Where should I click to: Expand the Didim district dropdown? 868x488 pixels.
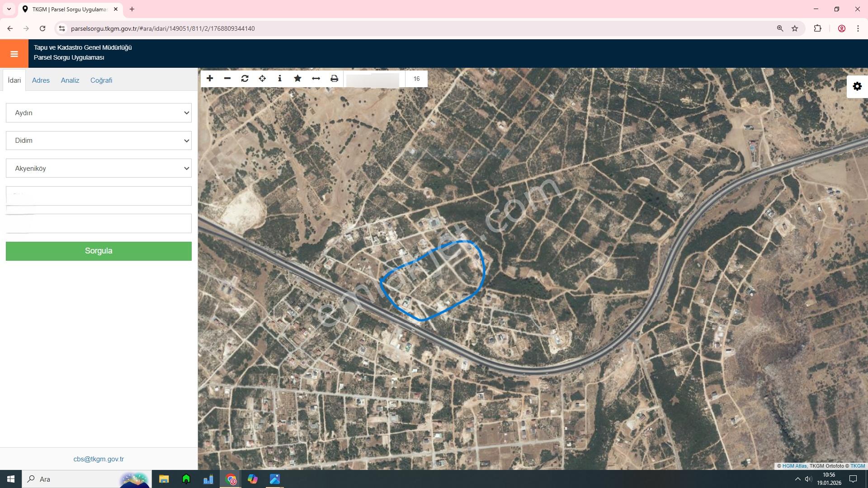(99, 141)
